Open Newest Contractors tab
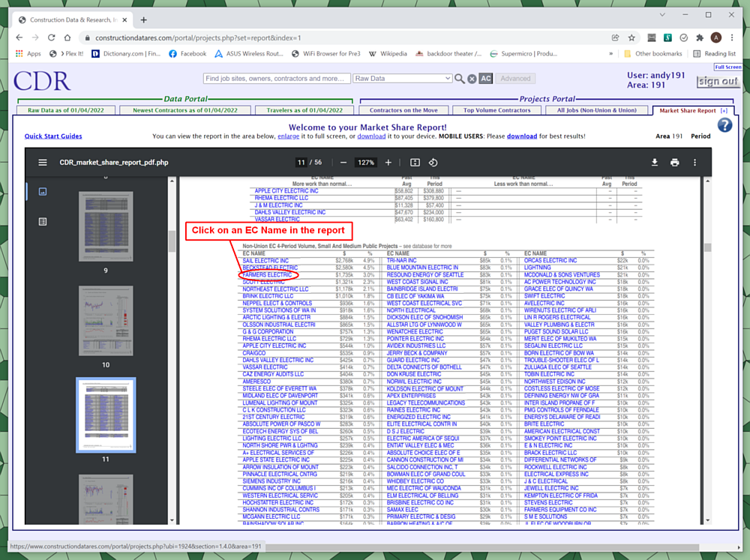750x560 pixels. pyautogui.click(x=185, y=110)
